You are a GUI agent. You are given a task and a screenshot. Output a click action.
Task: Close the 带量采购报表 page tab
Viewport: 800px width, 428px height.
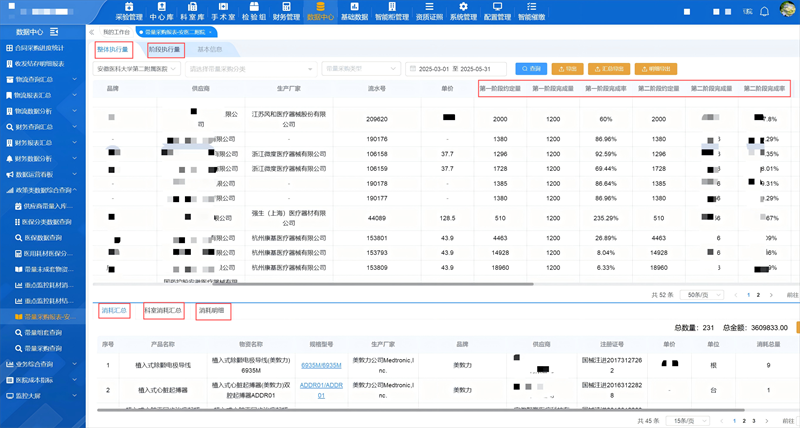coord(210,32)
